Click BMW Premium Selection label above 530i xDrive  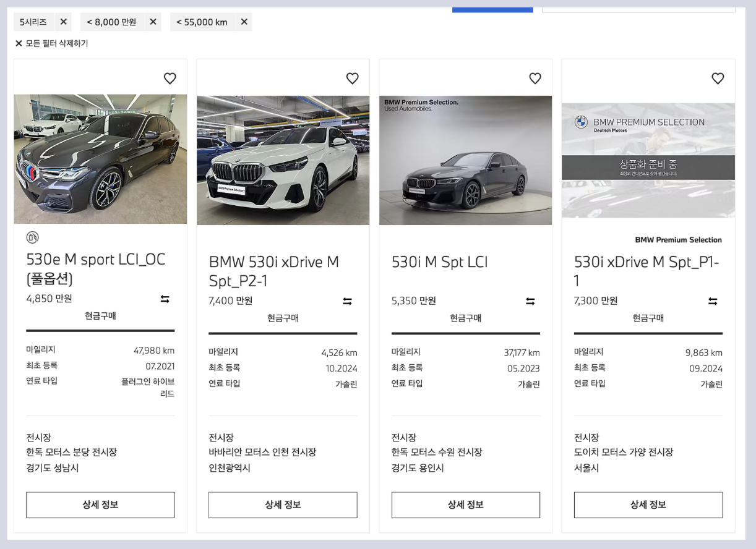click(x=678, y=240)
